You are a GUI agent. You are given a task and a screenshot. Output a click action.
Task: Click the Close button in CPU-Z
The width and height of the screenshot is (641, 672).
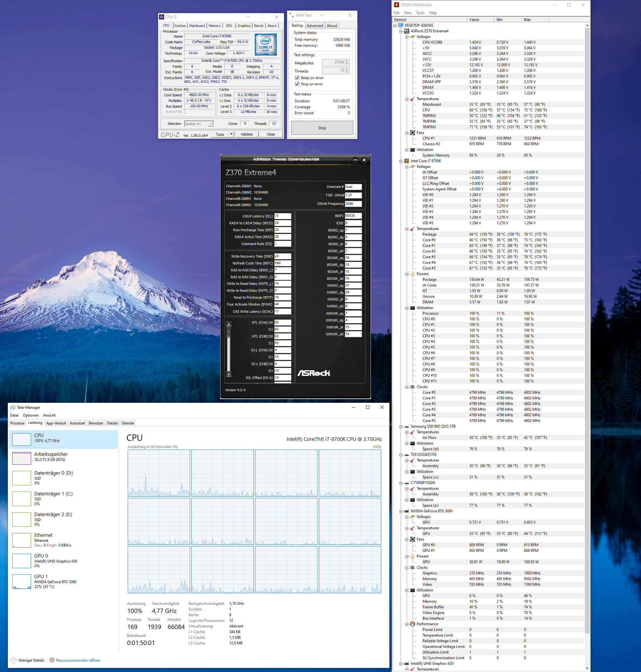271,134
